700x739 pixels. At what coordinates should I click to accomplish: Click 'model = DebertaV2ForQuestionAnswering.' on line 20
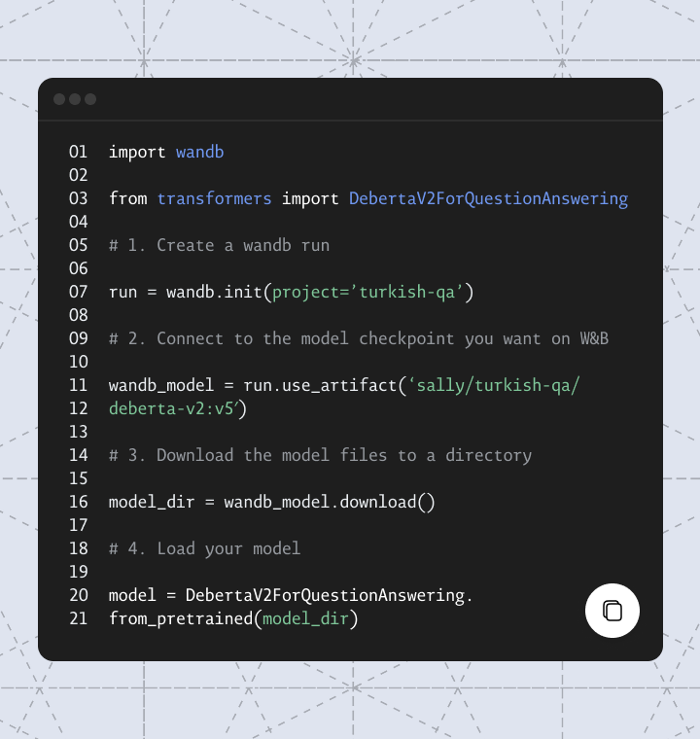[291, 595]
